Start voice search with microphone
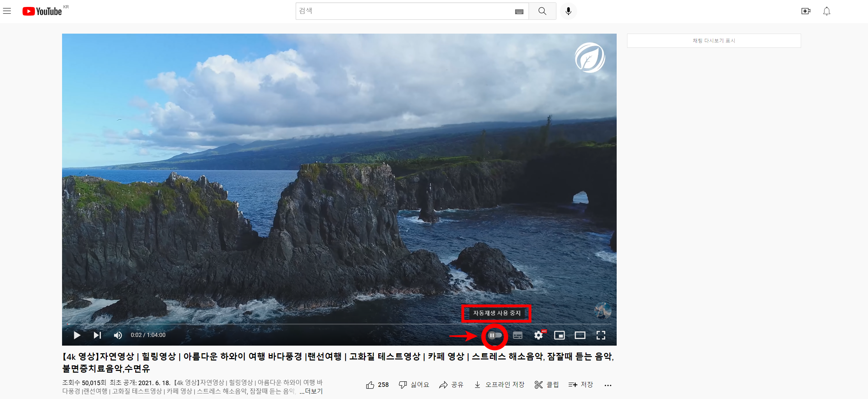This screenshot has width=868, height=399. (568, 11)
